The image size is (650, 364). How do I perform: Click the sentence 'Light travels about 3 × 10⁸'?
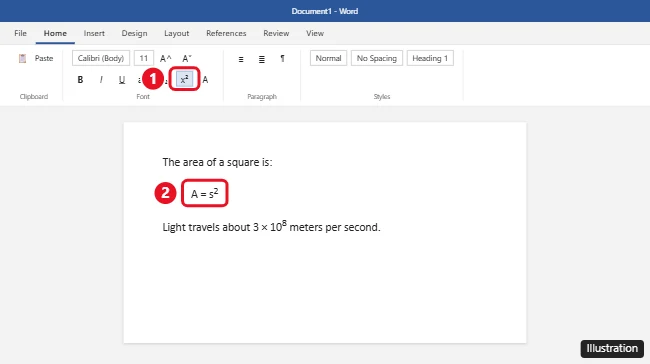tap(271, 226)
